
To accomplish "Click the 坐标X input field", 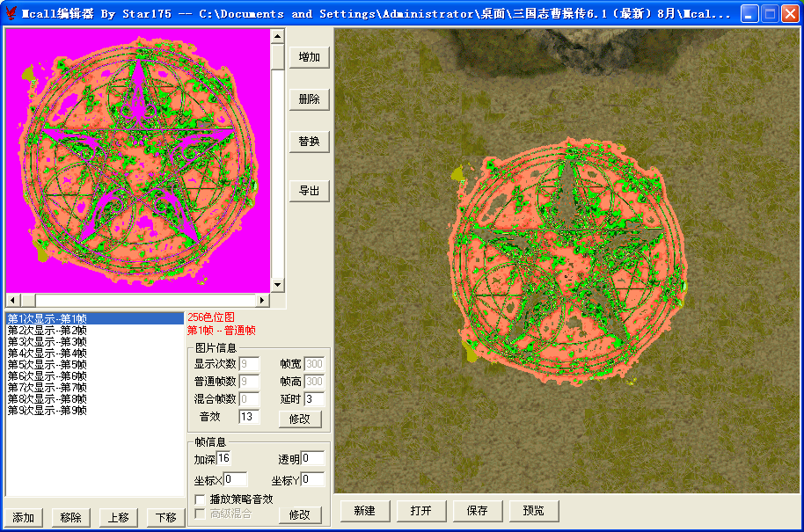I will point(236,479).
